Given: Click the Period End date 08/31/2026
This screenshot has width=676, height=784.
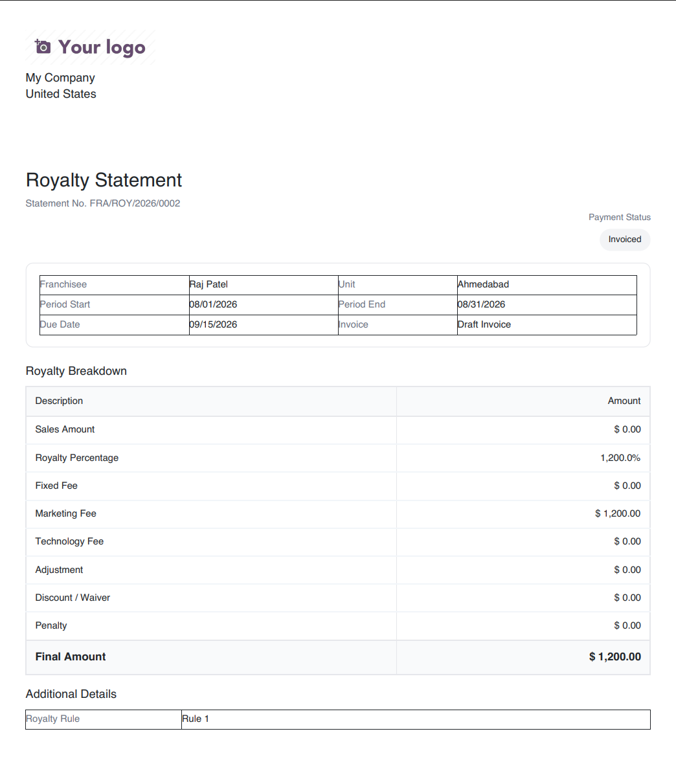Looking at the screenshot, I should click(482, 304).
